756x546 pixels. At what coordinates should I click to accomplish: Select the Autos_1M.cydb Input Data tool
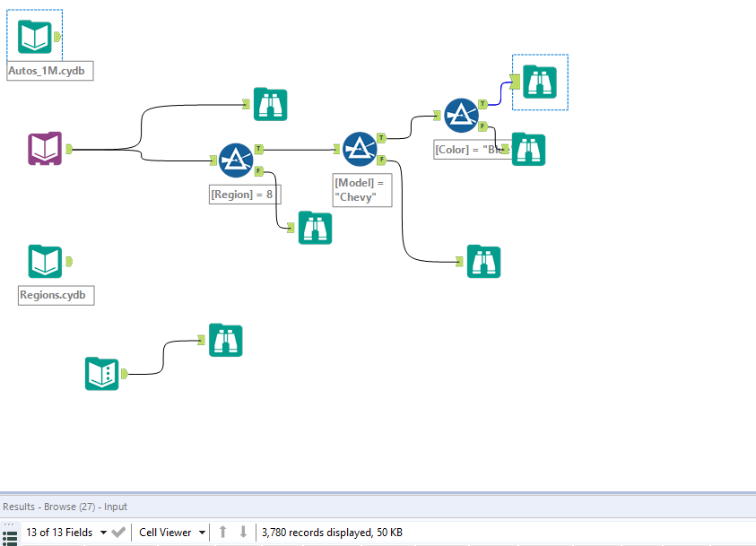click(x=34, y=37)
